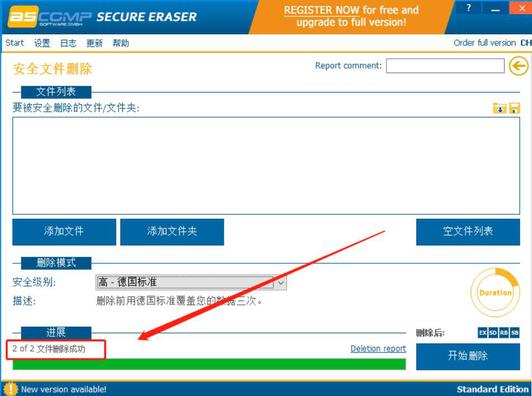Screen dimensions: 532x396
Task: Click the save file list floppy icon
Action: [514, 108]
